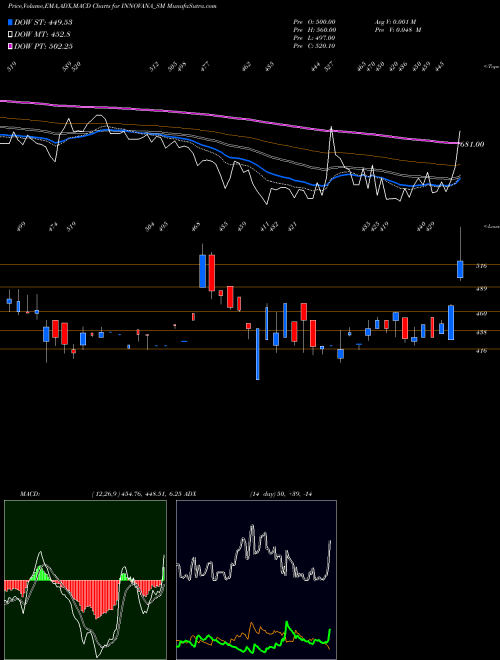Image resolution: width=500 pixels, height=660 pixels.
Task: Click the Avg V: 0.001 M value
Action: coord(395,22)
